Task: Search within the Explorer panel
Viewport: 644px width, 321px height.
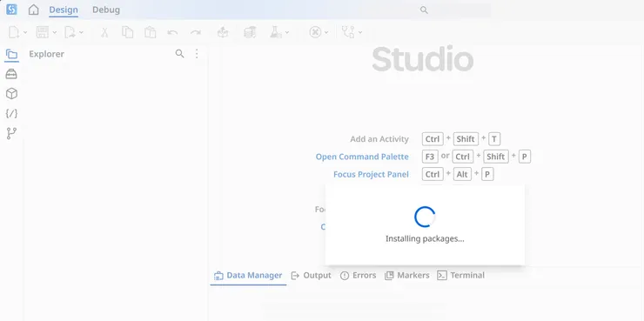Action: (179, 54)
